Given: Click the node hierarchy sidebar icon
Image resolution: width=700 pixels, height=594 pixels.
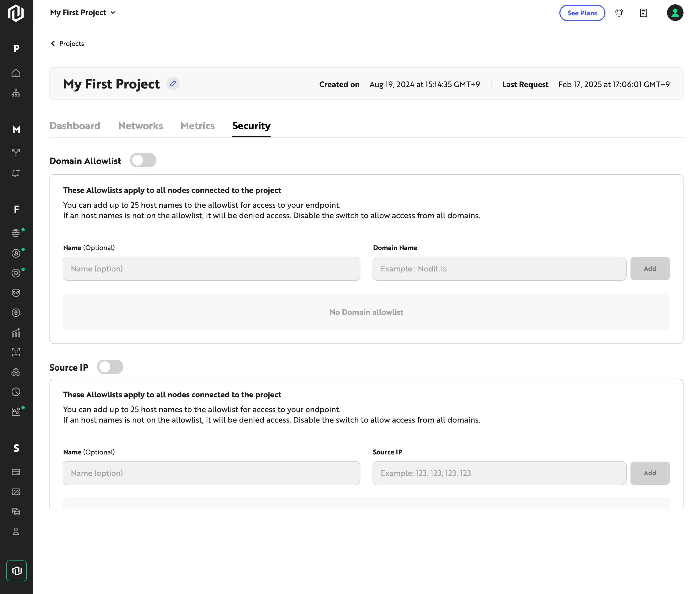Looking at the screenshot, I should click(16, 93).
